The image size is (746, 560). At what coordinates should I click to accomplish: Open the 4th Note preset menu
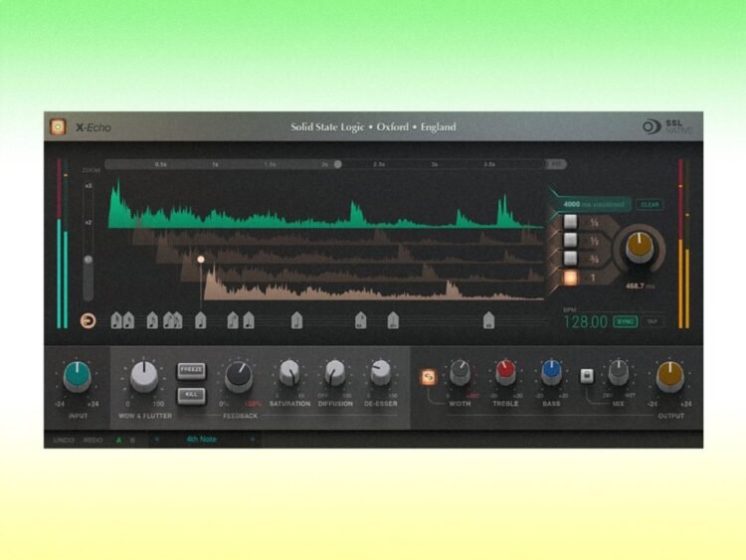[202, 440]
